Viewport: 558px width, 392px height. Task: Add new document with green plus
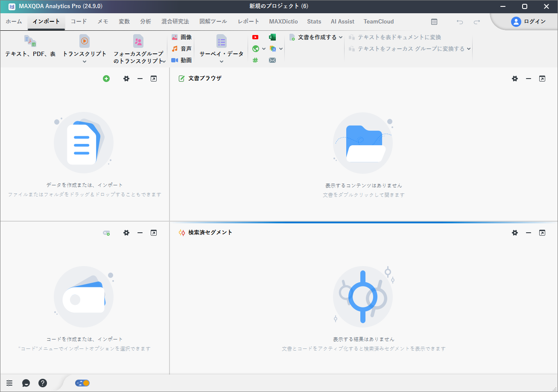[x=106, y=79]
